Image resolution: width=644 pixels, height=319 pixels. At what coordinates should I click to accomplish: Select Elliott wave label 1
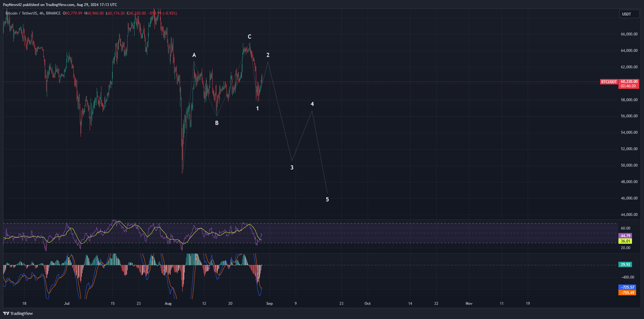click(257, 108)
